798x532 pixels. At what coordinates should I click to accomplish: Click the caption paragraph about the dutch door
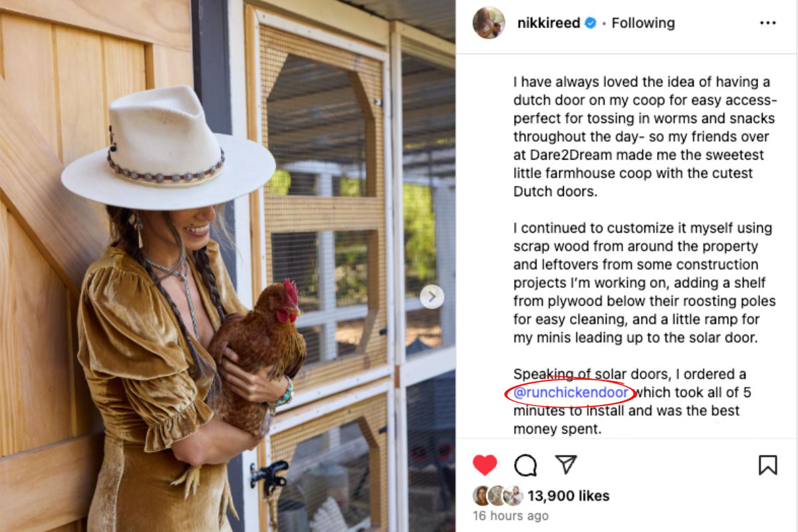(x=645, y=137)
